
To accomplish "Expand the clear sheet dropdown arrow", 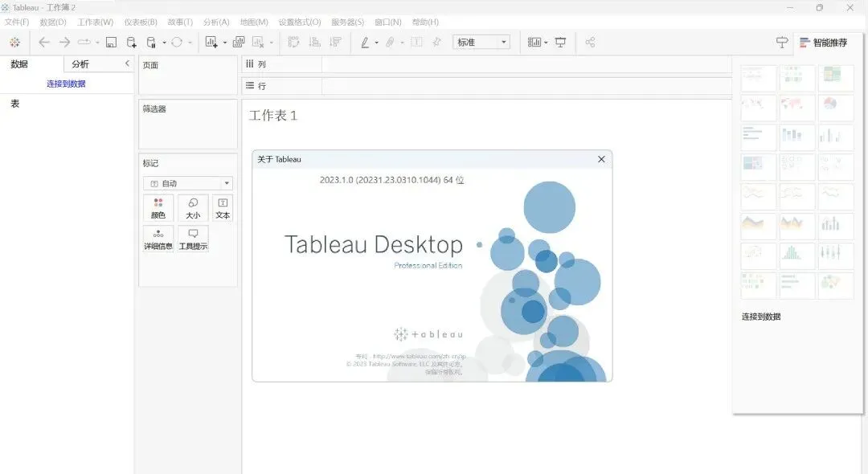I will tap(272, 43).
